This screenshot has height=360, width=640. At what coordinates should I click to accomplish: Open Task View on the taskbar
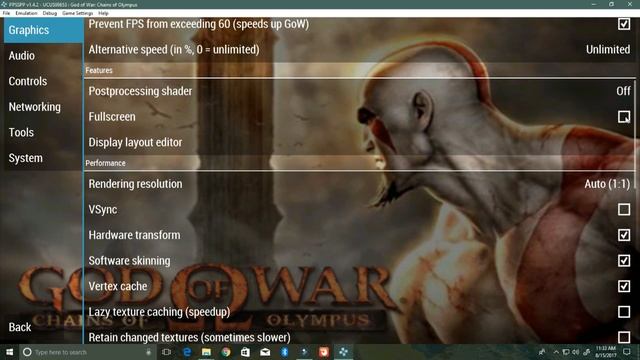[x=166, y=352]
